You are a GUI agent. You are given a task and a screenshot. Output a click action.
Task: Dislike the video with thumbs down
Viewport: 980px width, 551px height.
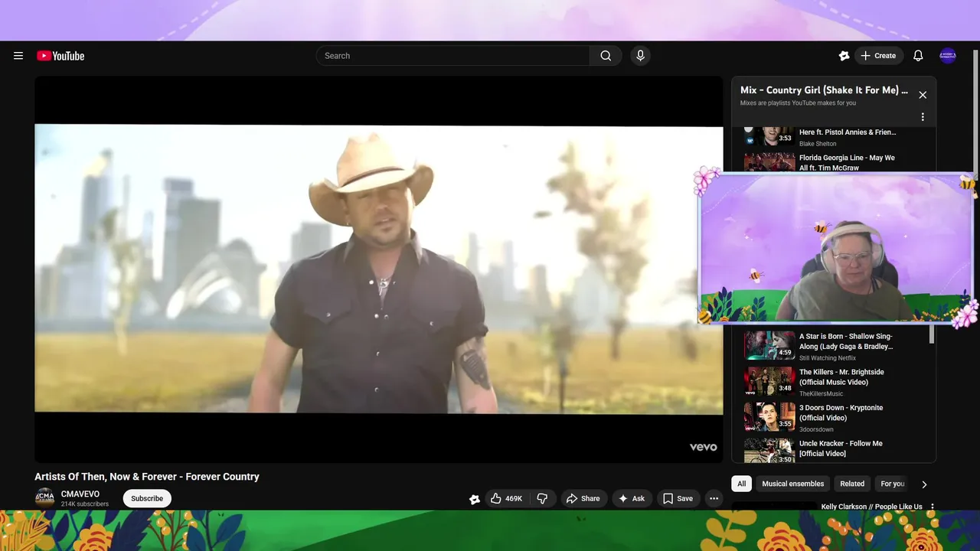pyautogui.click(x=542, y=498)
